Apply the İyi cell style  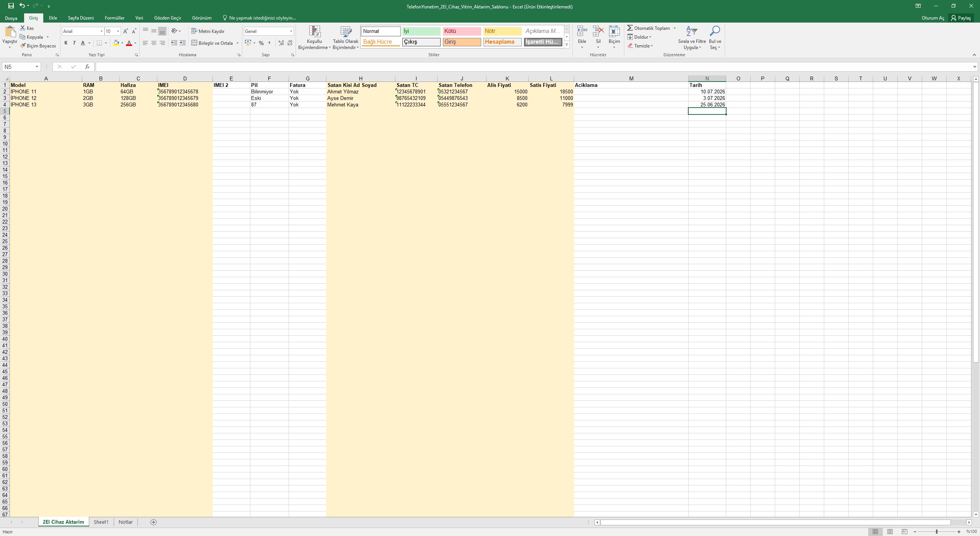(x=421, y=31)
